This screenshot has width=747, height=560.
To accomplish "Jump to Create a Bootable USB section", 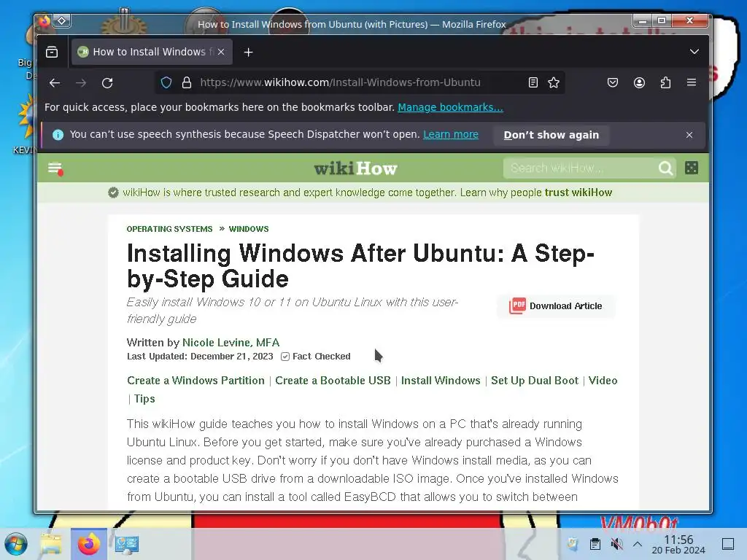I will coord(333,381).
